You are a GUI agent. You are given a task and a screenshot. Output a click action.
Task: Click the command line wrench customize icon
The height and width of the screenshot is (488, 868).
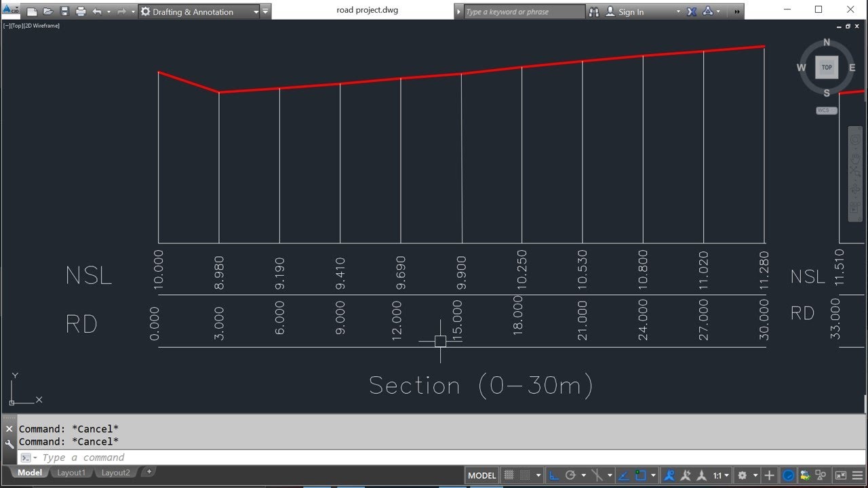9,445
